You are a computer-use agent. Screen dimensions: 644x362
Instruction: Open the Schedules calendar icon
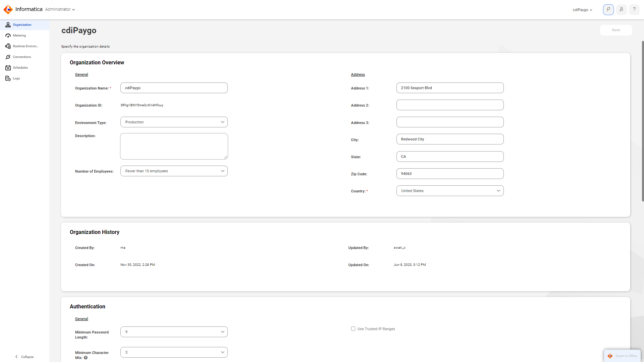[8, 68]
